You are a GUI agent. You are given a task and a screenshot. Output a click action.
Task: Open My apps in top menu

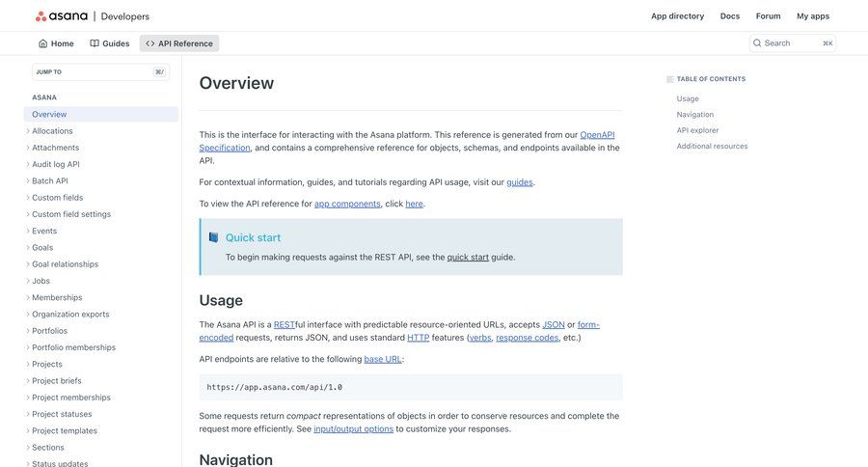point(813,16)
